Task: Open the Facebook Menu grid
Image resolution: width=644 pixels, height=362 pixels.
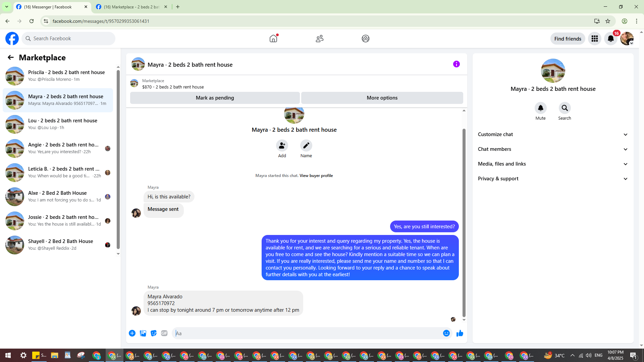Action: pyautogui.click(x=594, y=39)
